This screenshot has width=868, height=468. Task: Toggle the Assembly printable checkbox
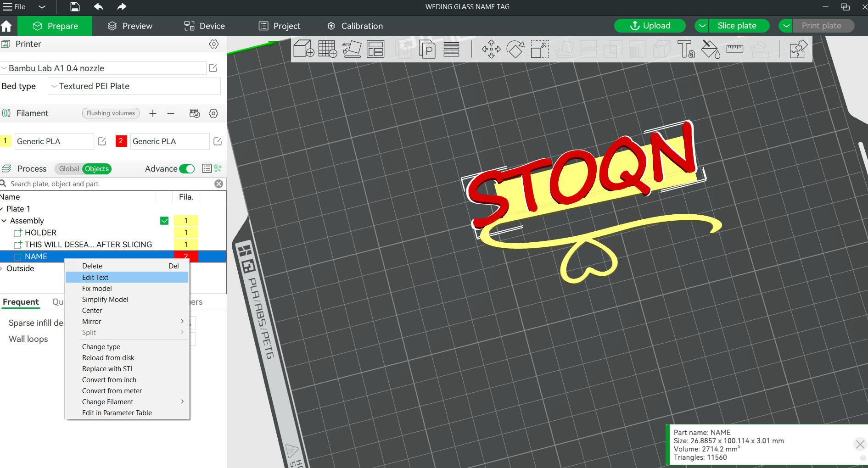(x=164, y=221)
